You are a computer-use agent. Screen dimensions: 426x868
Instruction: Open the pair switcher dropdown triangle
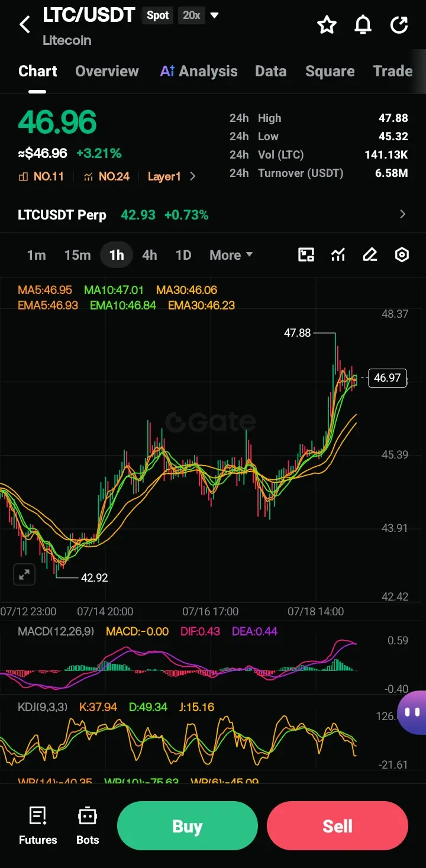coord(215,15)
